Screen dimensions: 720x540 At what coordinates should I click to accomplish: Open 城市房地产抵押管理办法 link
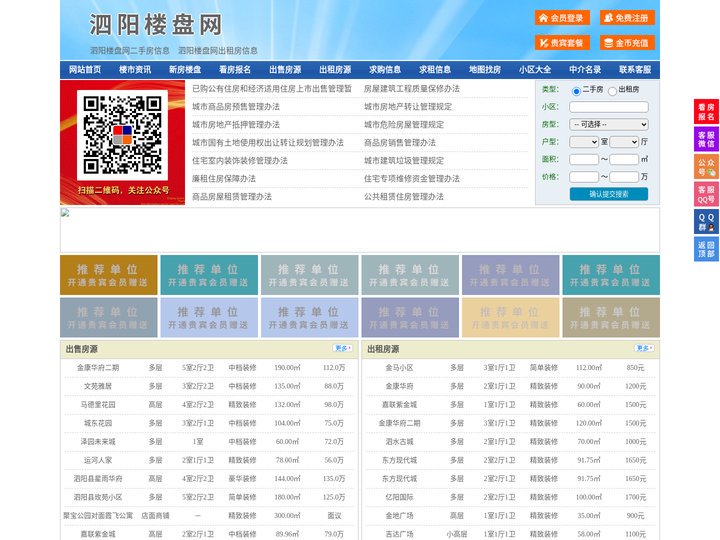click(236, 124)
